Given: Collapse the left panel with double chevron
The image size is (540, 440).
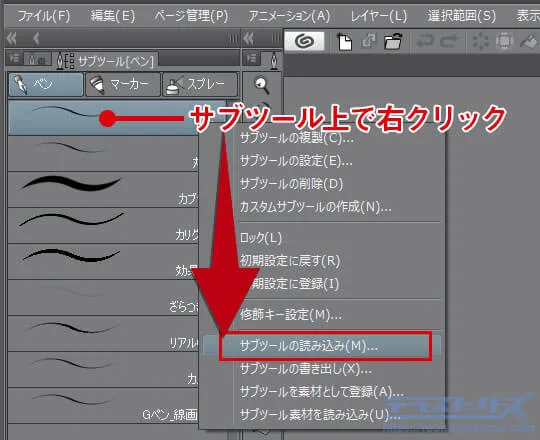Looking at the screenshot, I should (x=12, y=39).
